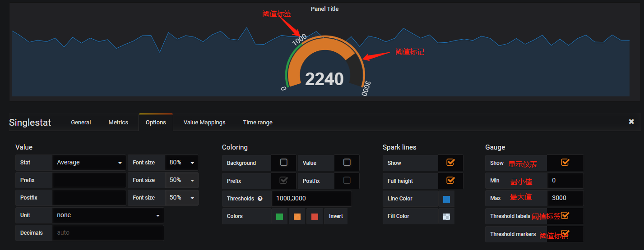Click the Decimals input field
This screenshot has width=644, height=250.
[x=108, y=233]
